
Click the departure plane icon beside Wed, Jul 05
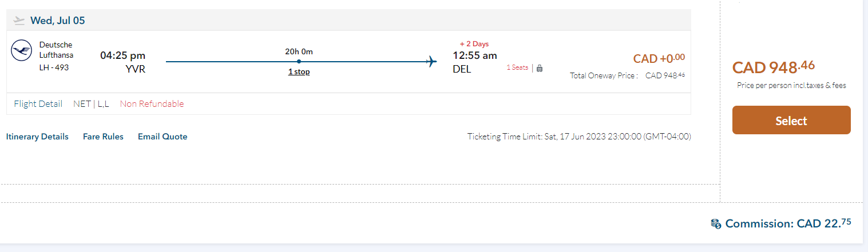(x=19, y=21)
